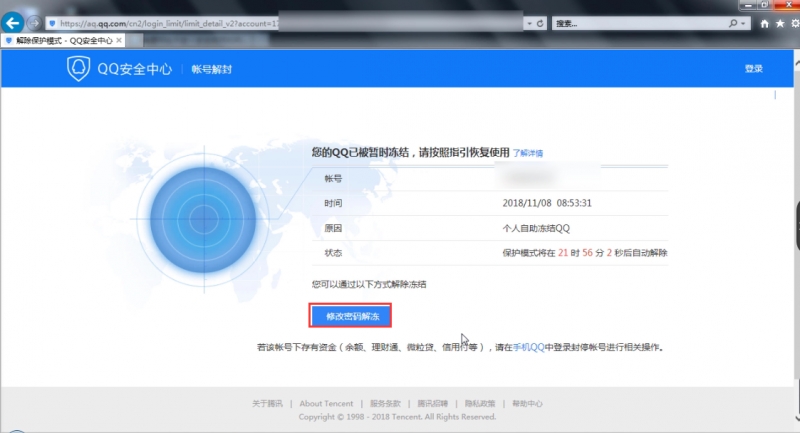Open the 服务条款 footer link
Screen dimensions: 800x433
point(385,403)
